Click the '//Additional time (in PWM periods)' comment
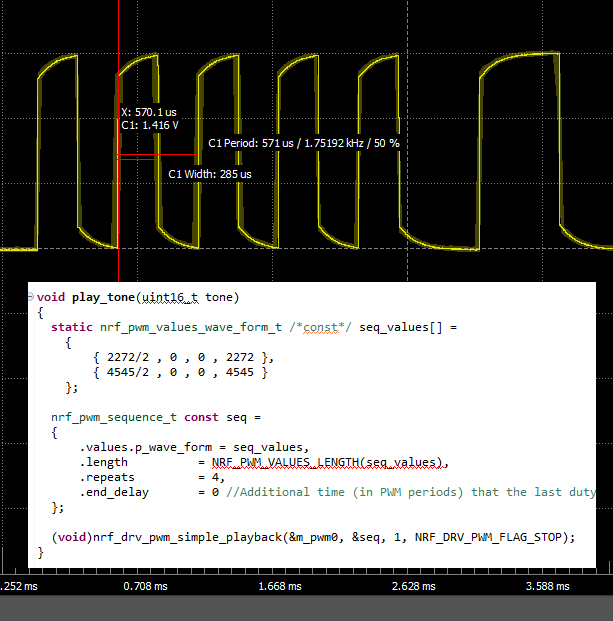The width and height of the screenshot is (613, 621). point(345,492)
